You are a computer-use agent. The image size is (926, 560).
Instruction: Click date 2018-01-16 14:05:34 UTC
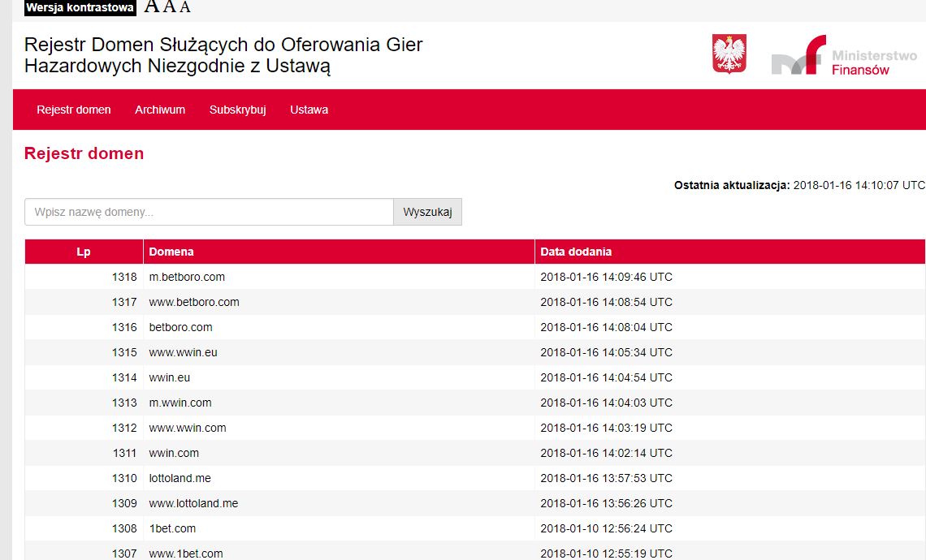click(x=606, y=352)
